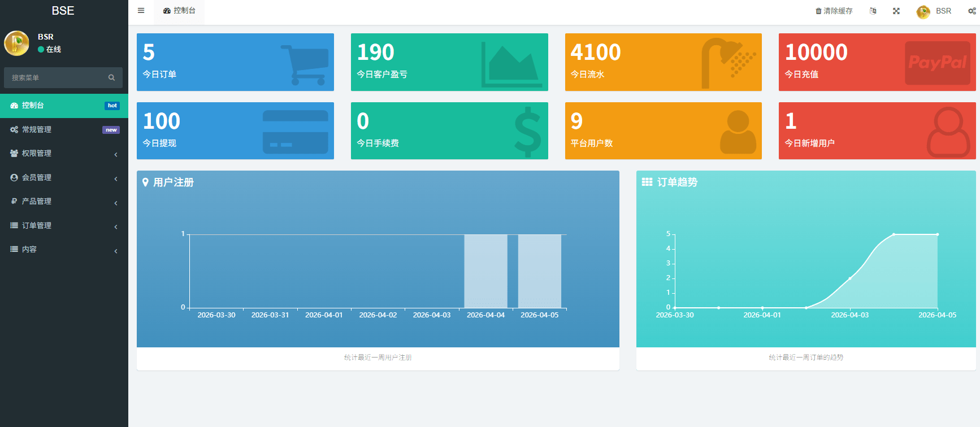Click the shopping cart icon on 今日订单 card
The image size is (980, 427).
click(305, 64)
